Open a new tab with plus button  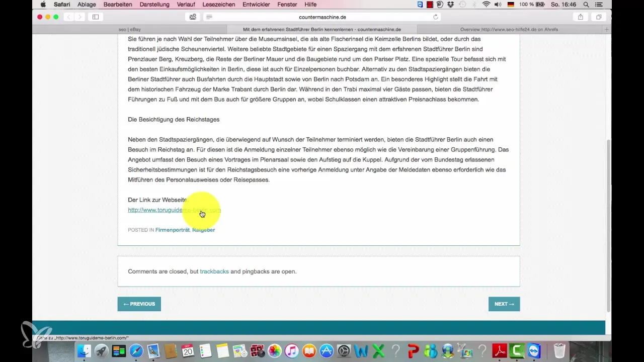click(607, 30)
